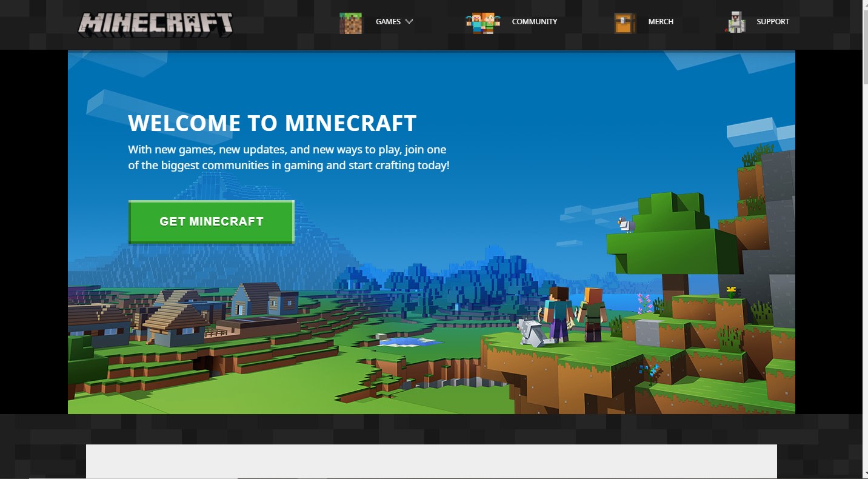Image resolution: width=868 pixels, height=479 pixels.
Task: Click the Minecraft logo
Action: (155, 24)
